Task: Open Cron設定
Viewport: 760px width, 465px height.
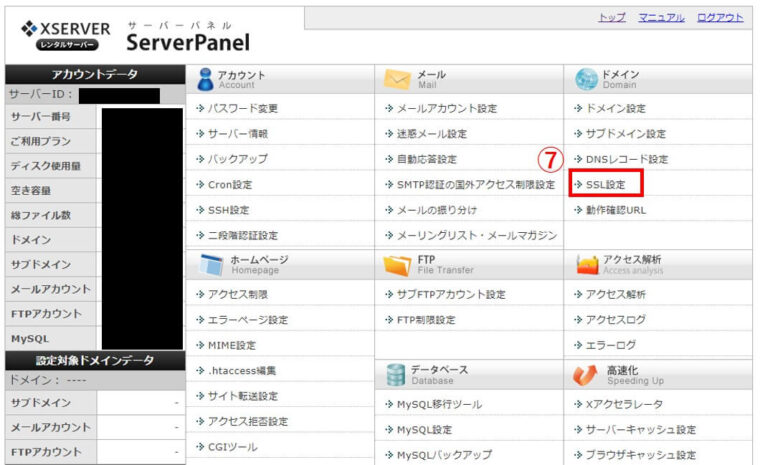Action: pos(230,185)
